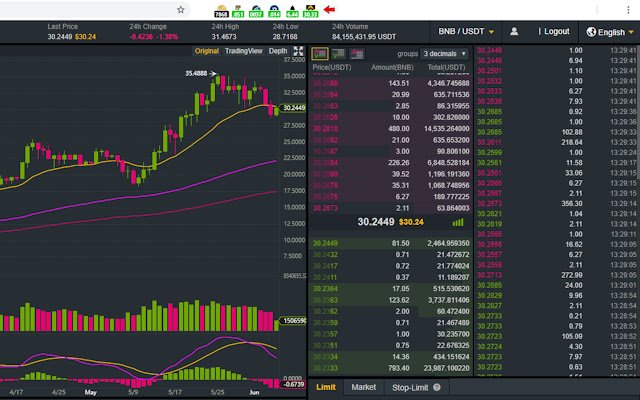Select the buy order with amount 17.05
This screenshot has height=400, width=640.
391,289
